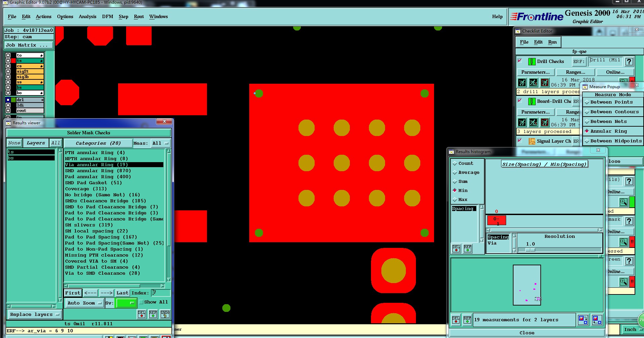Viewport: 644px width, 338px height.
Task: Click REF icon beside measurements status in histogram
Action: 467,320
